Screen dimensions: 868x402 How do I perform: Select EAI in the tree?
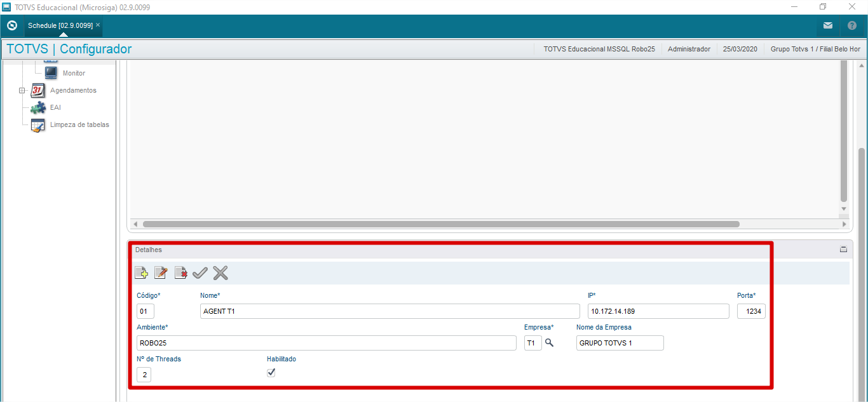click(55, 107)
